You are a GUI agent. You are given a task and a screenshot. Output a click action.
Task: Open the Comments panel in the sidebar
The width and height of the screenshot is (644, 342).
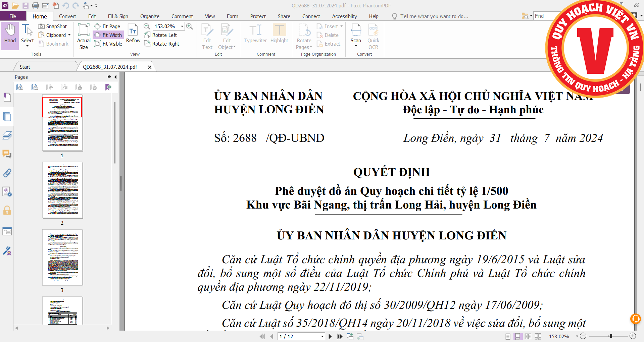[7, 154]
